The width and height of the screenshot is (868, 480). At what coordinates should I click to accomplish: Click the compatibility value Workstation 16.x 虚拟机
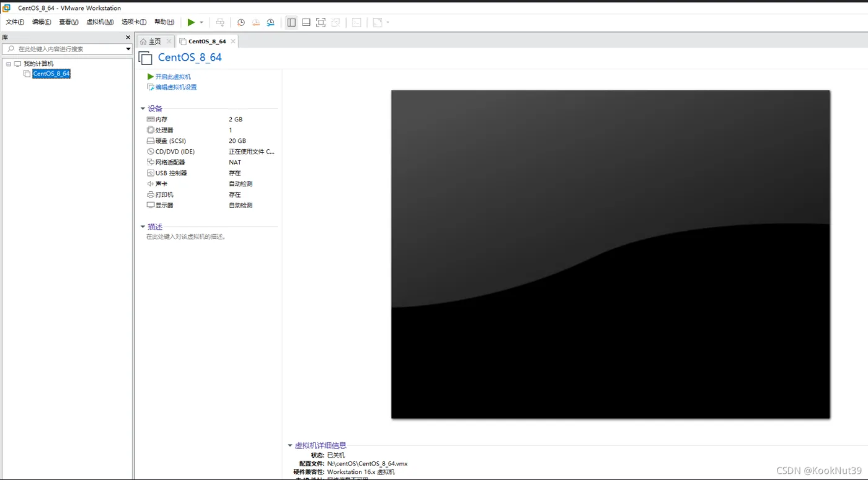[361, 472]
